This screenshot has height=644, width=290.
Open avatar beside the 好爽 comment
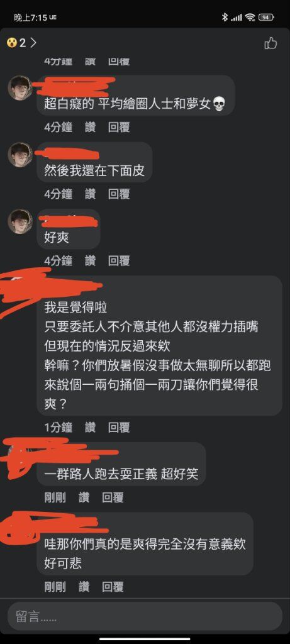[x=20, y=221]
